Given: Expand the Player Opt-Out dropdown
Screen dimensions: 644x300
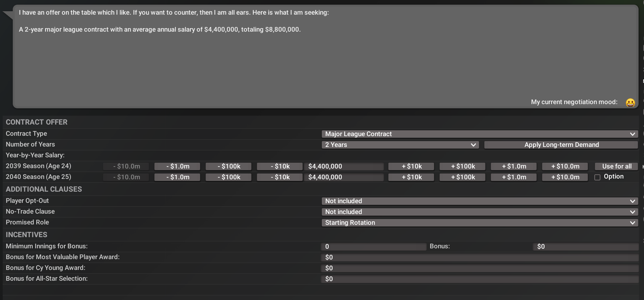Looking at the screenshot, I should 479,201.
